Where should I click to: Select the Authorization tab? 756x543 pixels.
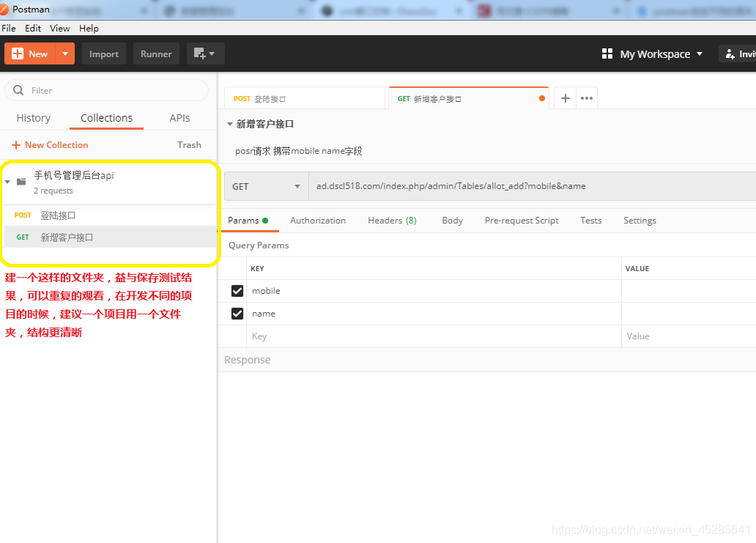[318, 221]
